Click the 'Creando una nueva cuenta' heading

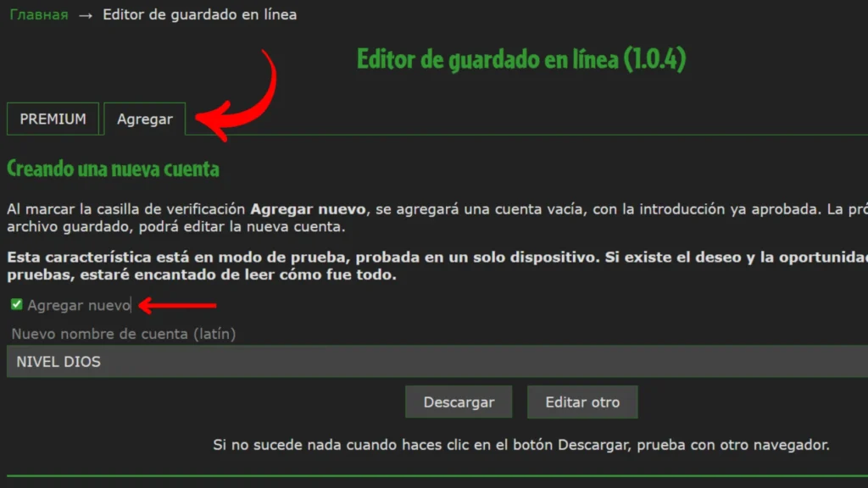(113, 169)
